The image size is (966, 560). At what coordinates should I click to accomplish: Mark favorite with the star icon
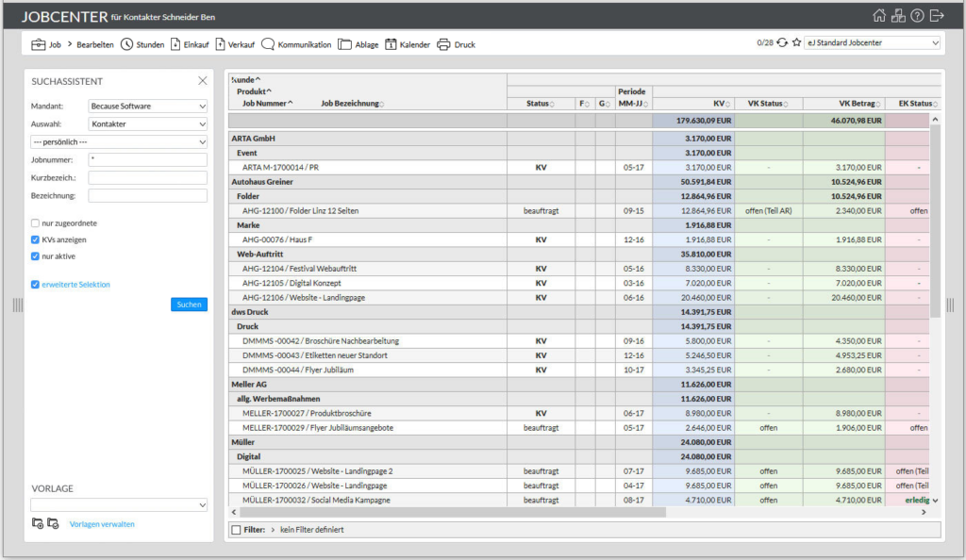796,42
